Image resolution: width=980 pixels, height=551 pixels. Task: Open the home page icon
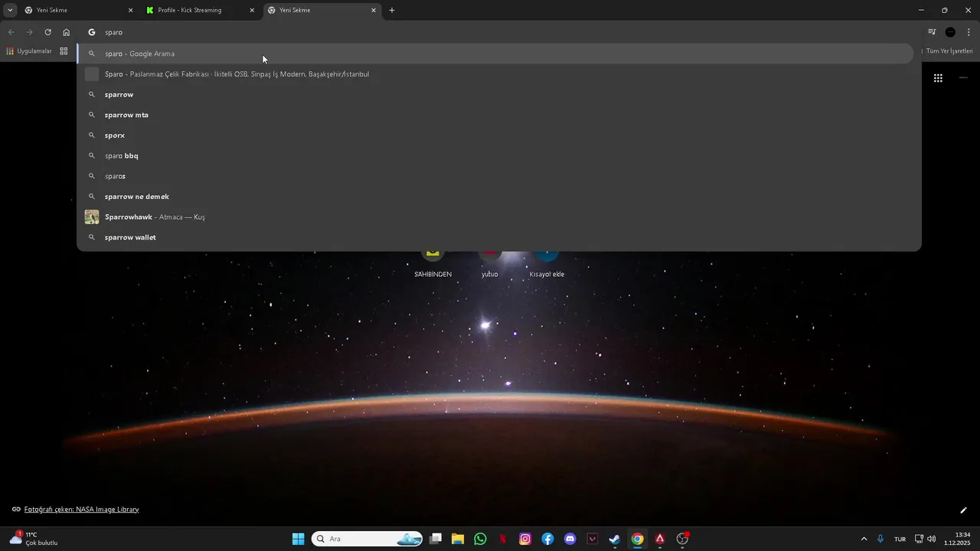67,32
